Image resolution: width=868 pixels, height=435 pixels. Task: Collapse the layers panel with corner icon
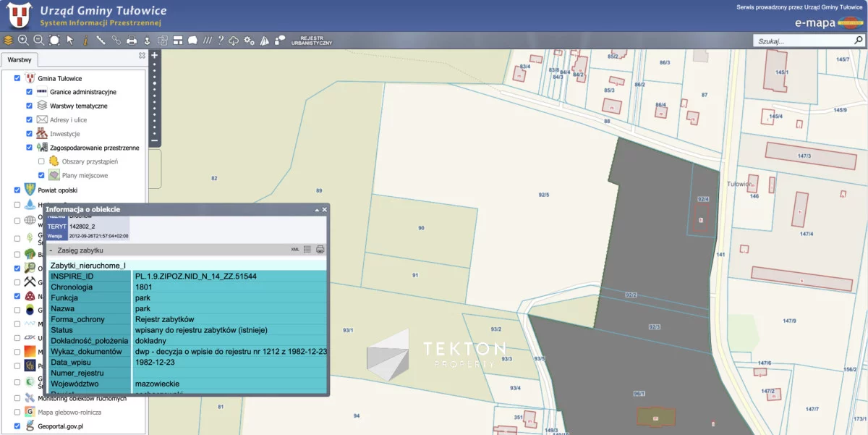pos(142,56)
